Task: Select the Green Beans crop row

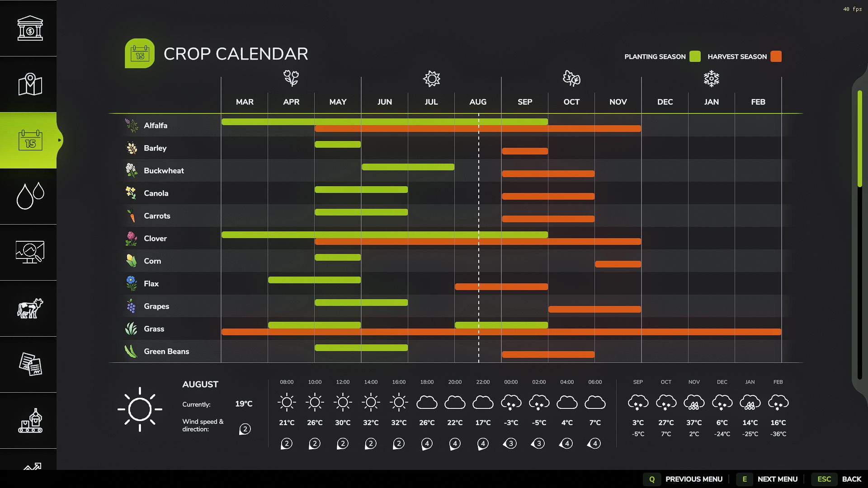Action: pos(166,352)
